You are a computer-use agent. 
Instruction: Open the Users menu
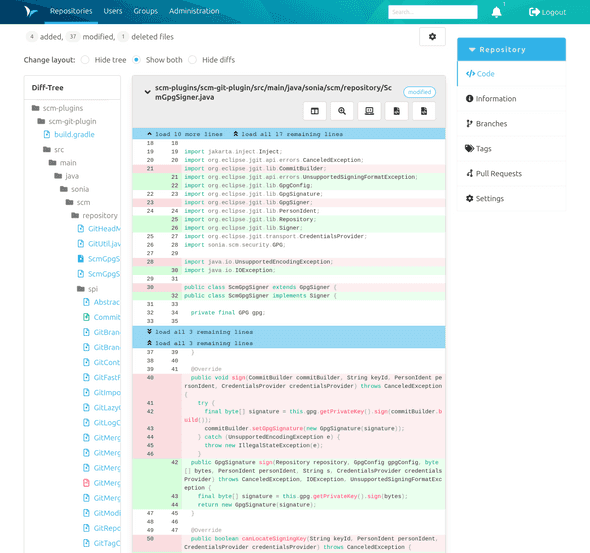[x=113, y=11]
